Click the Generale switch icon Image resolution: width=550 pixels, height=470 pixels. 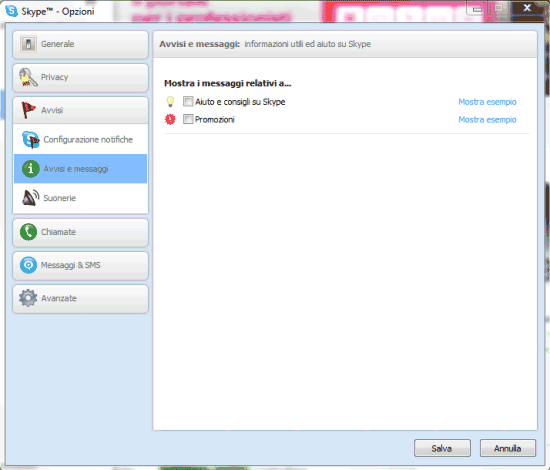click(28, 44)
